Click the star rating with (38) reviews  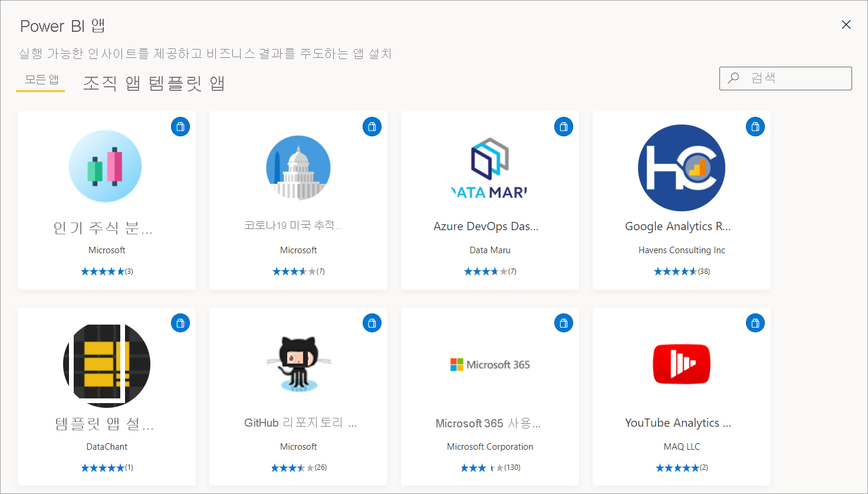pos(682,271)
